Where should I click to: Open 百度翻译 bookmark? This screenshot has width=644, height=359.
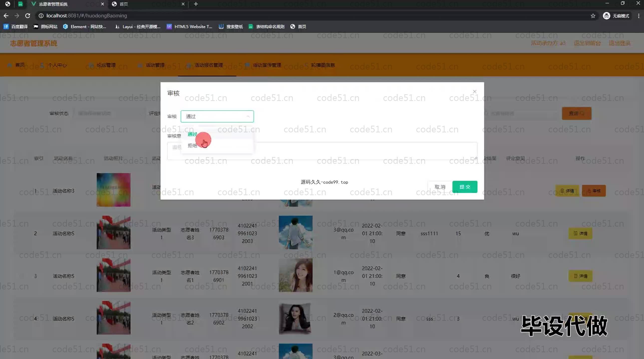(x=15, y=26)
